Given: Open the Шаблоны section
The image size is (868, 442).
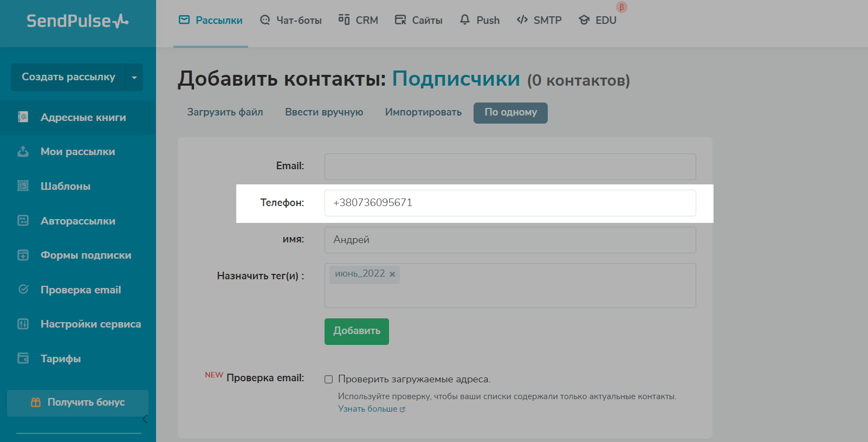Looking at the screenshot, I should (65, 186).
